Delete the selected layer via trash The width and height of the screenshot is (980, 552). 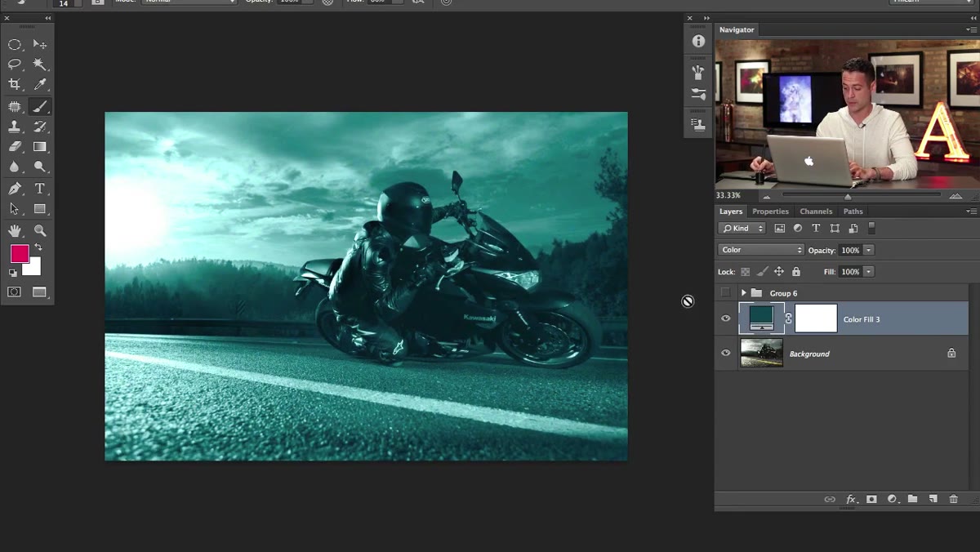[953, 499]
